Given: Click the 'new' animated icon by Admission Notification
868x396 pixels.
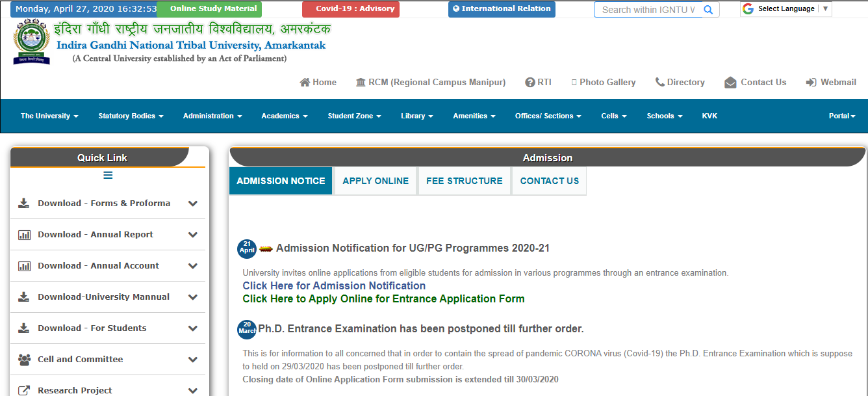Looking at the screenshot, I should (x=266, y=248).
